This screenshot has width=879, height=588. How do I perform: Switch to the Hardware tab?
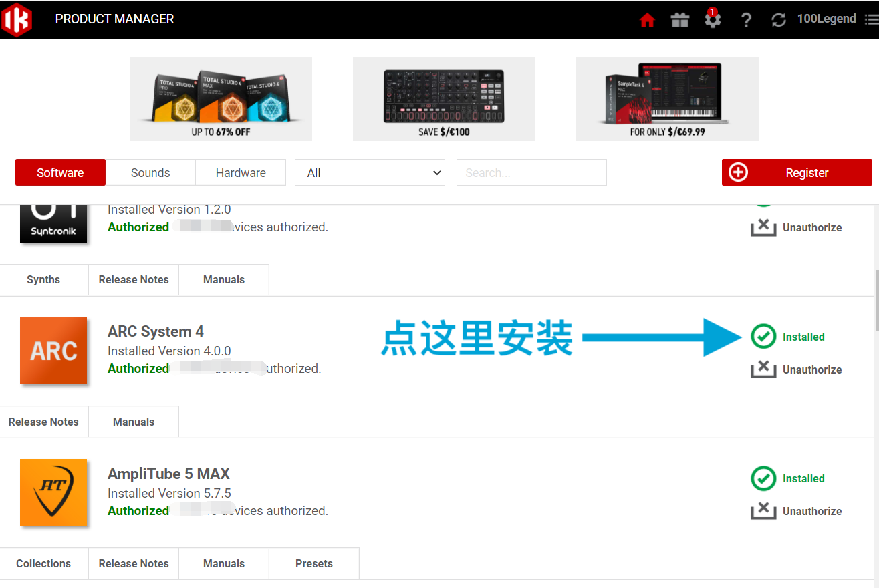click(241, 172)
